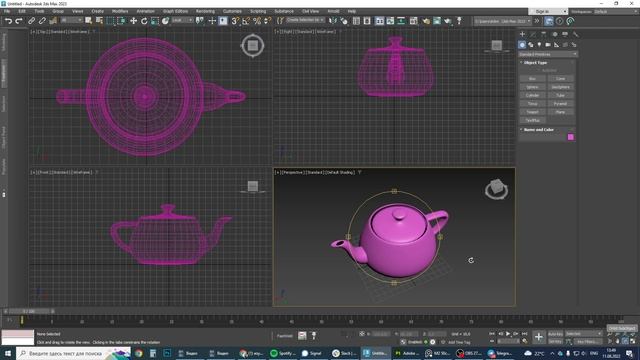
Task: Open the Standard Primitives dropdown
Action: tap(548, 54)
